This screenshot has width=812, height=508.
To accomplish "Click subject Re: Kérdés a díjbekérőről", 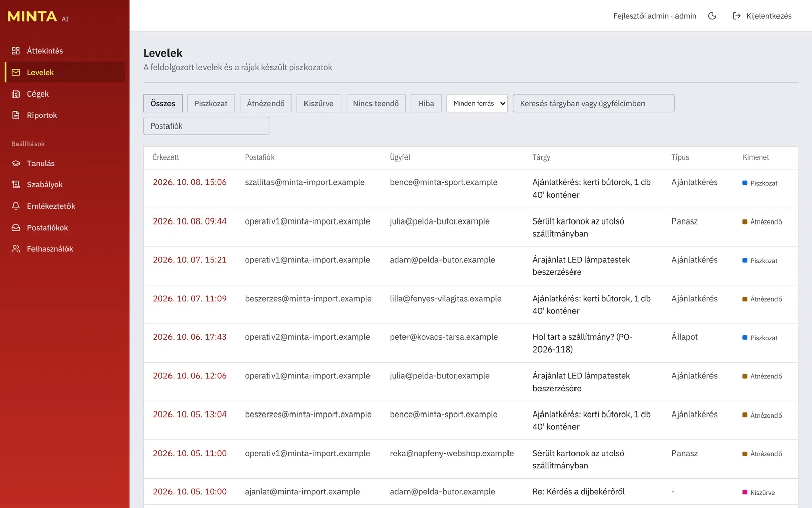I will [x=579, y=492].
